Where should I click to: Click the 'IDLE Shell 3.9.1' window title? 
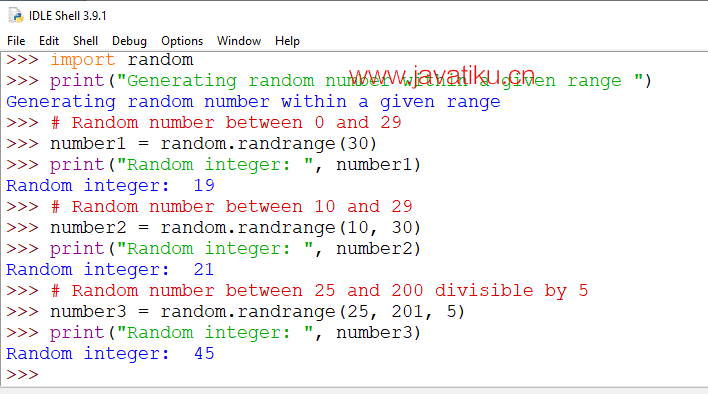click(68, 16)
